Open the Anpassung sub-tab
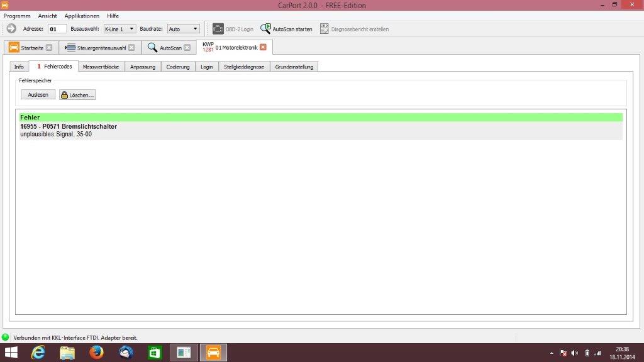644x362 pixels. click(143, 67)
